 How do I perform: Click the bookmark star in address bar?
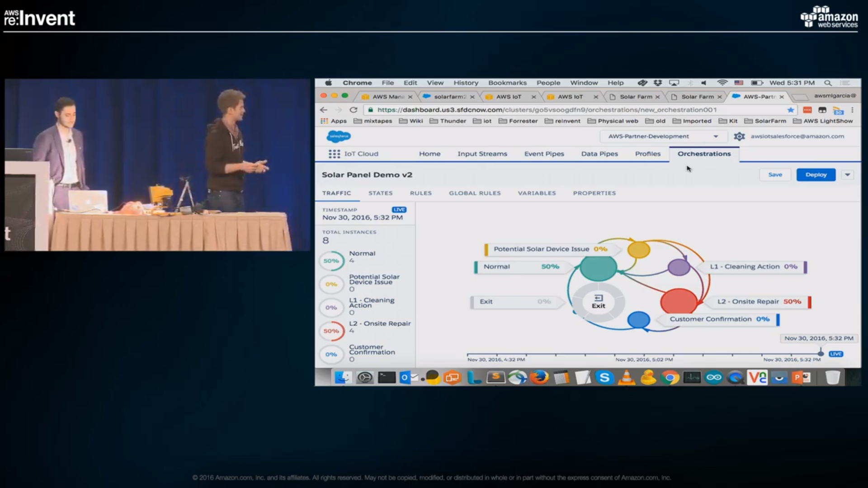[x=790, y=110]
